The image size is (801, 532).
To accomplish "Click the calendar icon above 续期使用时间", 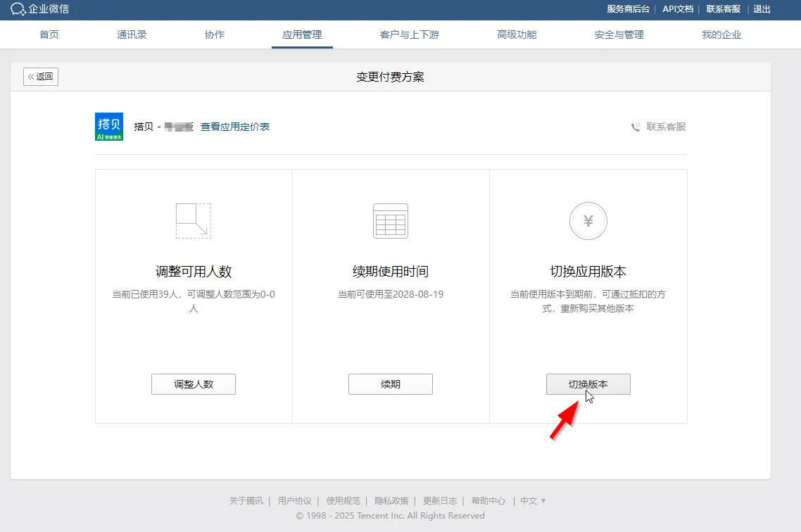I will pos(391,221).
